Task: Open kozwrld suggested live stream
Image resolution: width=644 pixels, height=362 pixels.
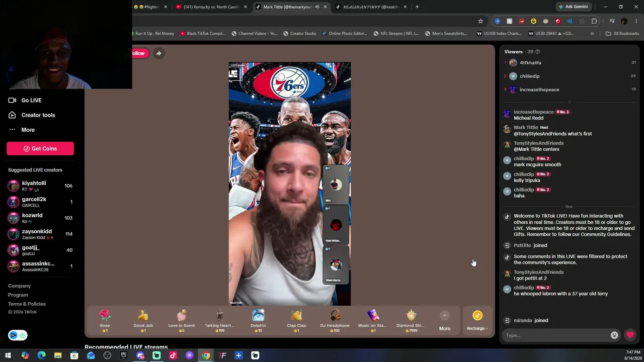Action: pyautogui.click(x=40, y=218)
